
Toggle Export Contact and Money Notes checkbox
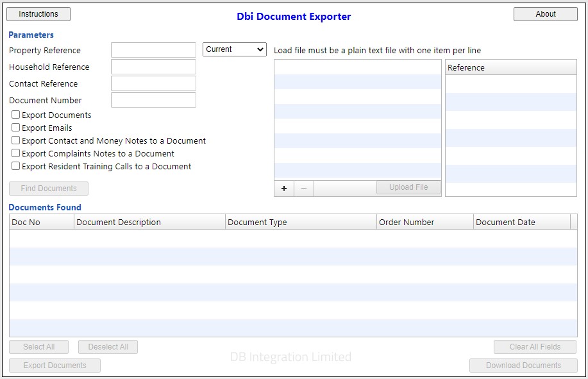[16, 140]
